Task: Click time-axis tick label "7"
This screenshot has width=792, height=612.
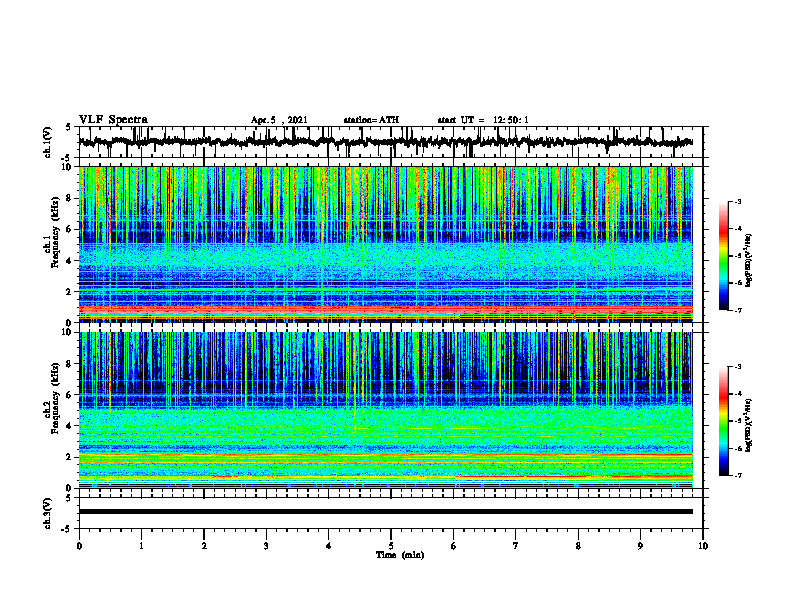Action: pyautogui.click(x=516, y=546)
